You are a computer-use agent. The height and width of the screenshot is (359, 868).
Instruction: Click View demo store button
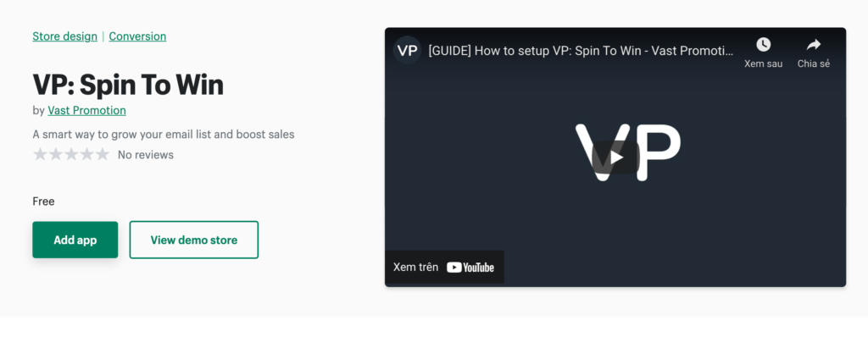(194, 240)
